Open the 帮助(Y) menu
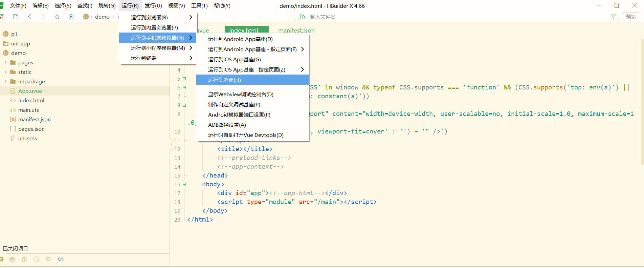The image size is (644, 268). 222,6
